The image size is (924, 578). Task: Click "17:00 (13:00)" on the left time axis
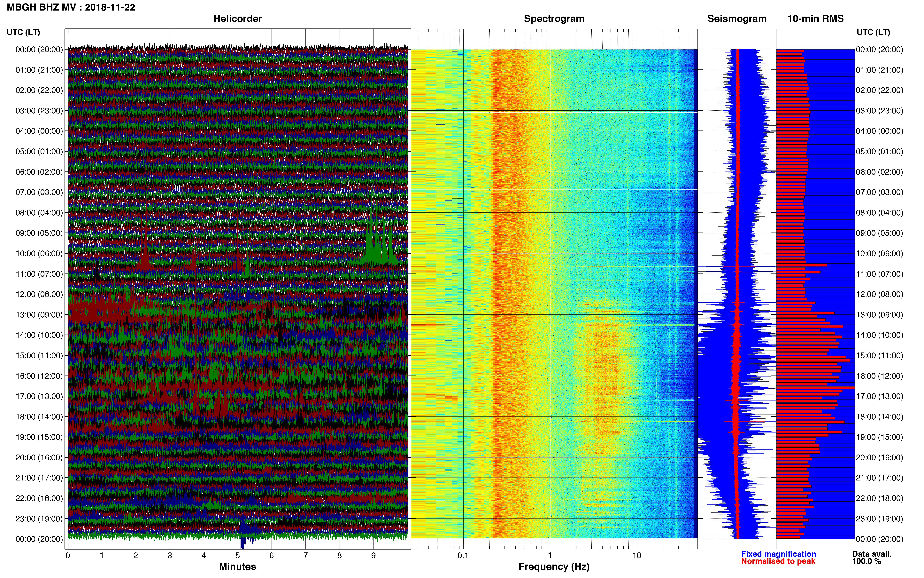click(x=39, y=396)
